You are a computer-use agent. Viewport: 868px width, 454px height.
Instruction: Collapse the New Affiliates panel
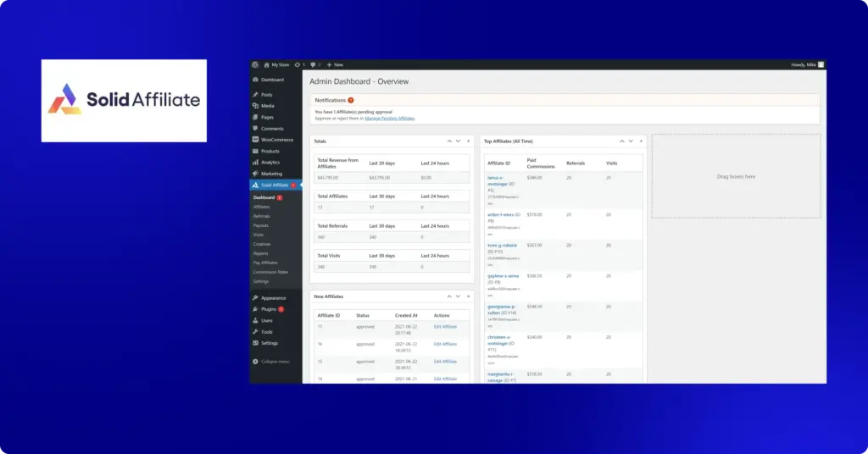[468, 296]
